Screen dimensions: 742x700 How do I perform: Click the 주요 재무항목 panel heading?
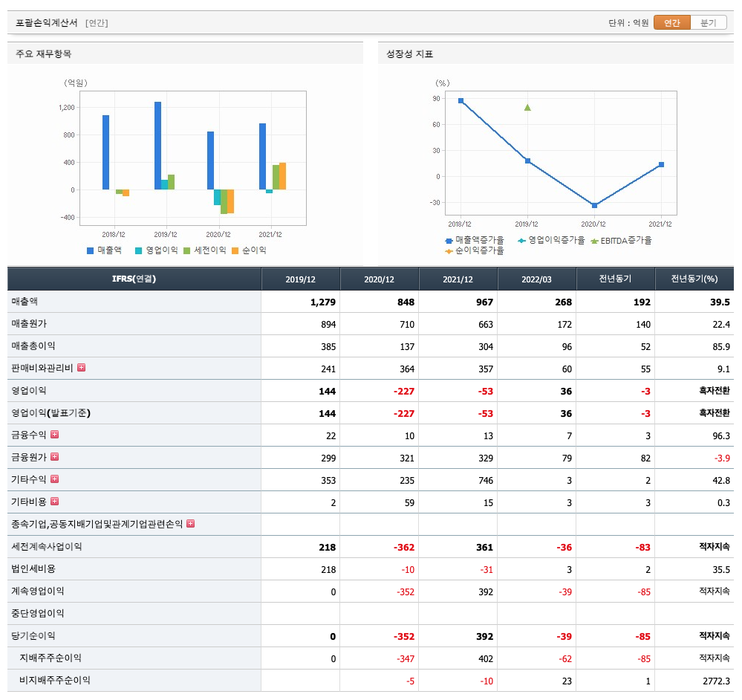click(x=44, y=54)
